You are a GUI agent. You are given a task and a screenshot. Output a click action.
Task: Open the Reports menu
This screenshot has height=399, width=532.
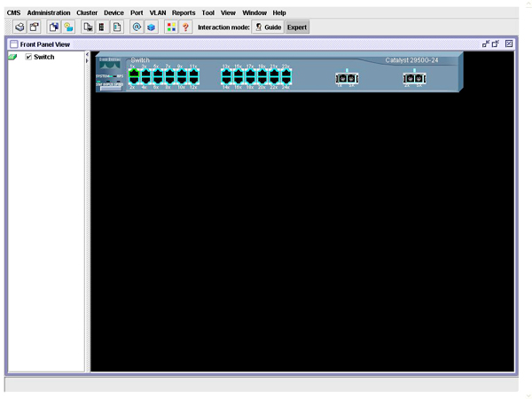[x=184, y=12]
